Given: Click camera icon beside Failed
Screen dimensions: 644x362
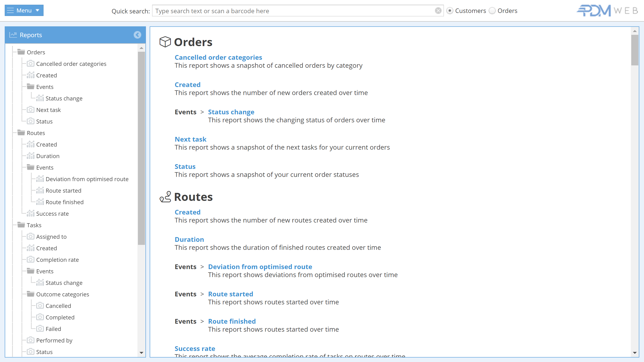Looking at the screenshot, I should [40, 329].
